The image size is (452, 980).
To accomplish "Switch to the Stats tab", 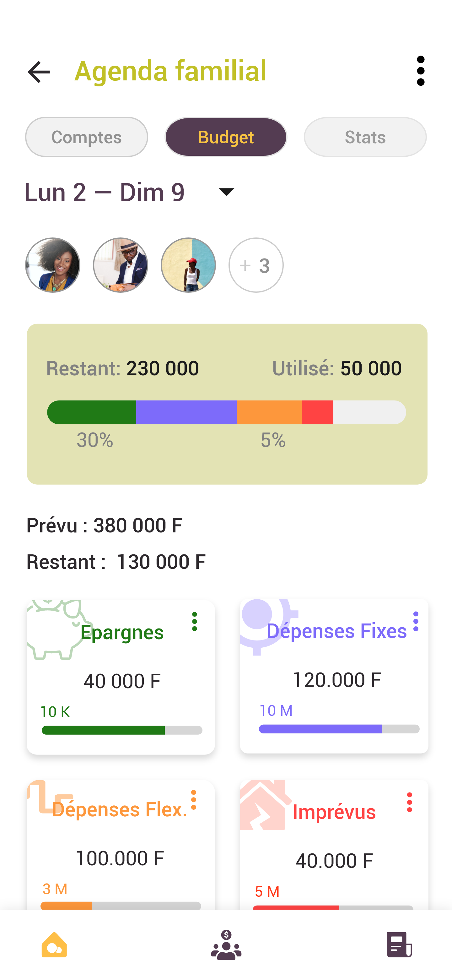I will [365, 137].
